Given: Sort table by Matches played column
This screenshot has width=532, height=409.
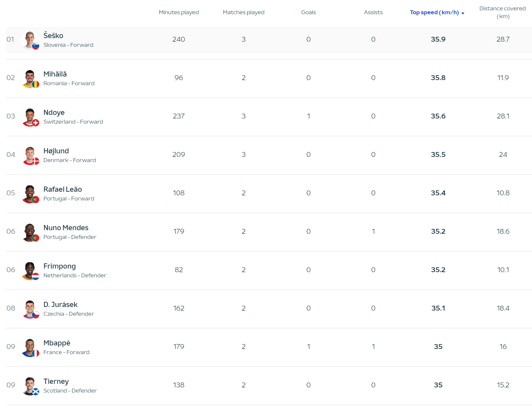Looking at the screenshot, I should pyautogui.click(x=244, y=12).
